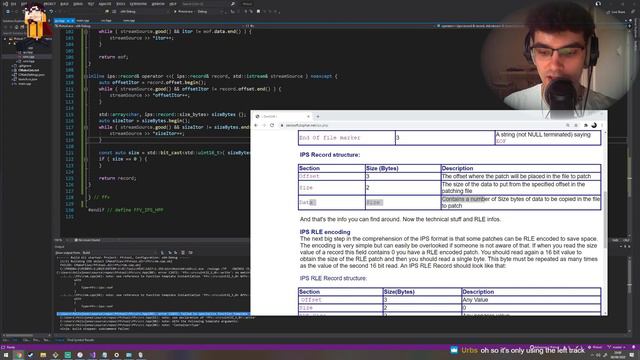The image size is (640, 360).
Task: Select CMakeSettings.json in Solution Explorer
Action: pyautogui.click(x=31, y=75)
